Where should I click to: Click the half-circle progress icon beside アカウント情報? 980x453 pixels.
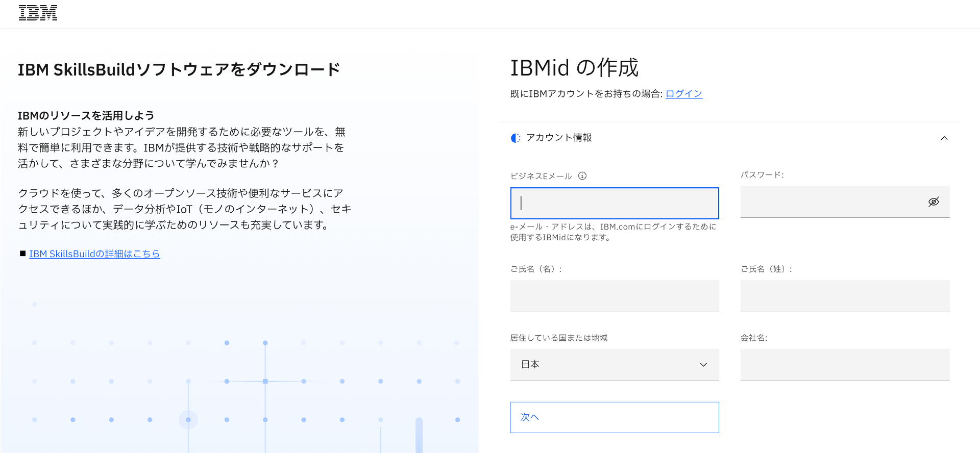516,138
